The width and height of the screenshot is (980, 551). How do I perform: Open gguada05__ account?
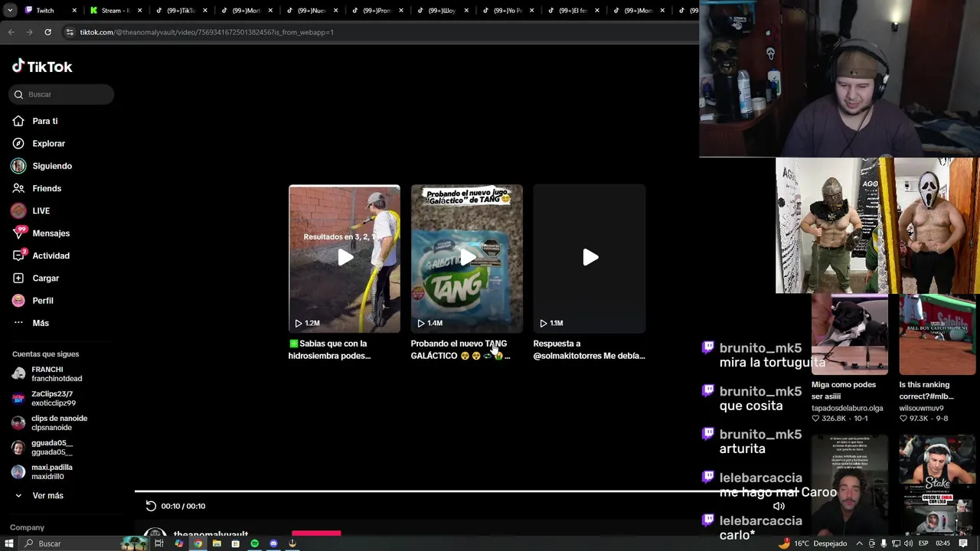[43, 448]
